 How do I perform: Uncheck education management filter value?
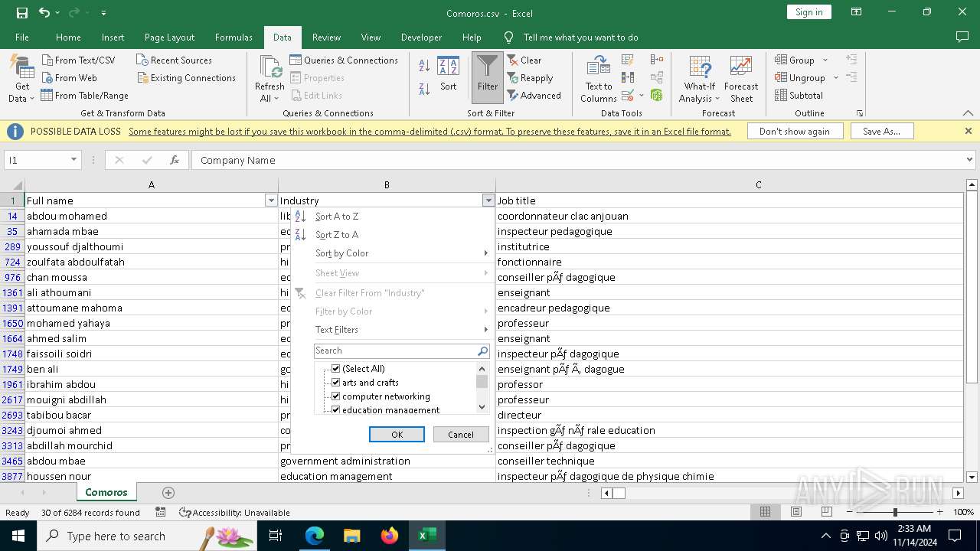(335, 409)
